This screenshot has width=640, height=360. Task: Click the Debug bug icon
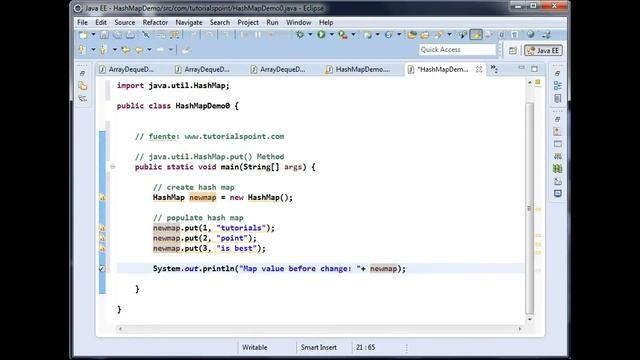point(300,35)
